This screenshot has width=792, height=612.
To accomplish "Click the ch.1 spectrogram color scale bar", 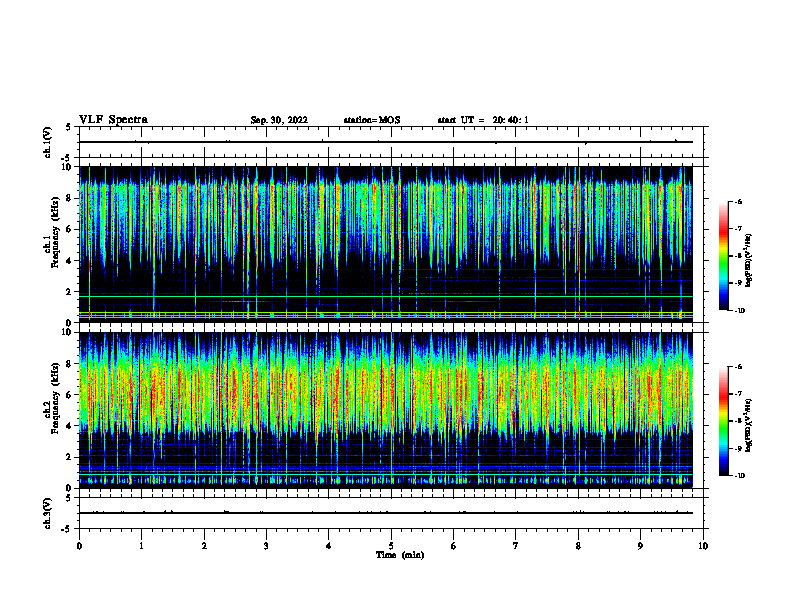I will (x=724, y=256).
